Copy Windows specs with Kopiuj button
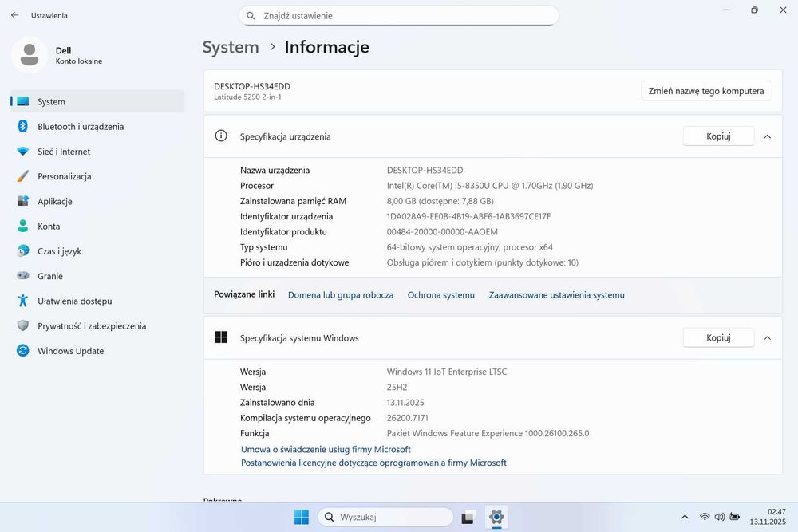 [x=718, y=337]
